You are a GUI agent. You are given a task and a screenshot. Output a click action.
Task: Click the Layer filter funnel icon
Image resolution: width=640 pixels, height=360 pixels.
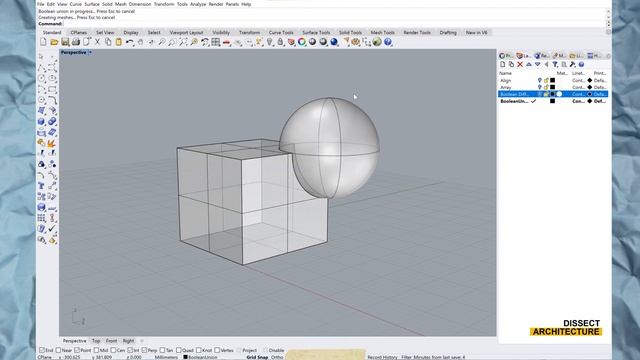click(555, 64)
